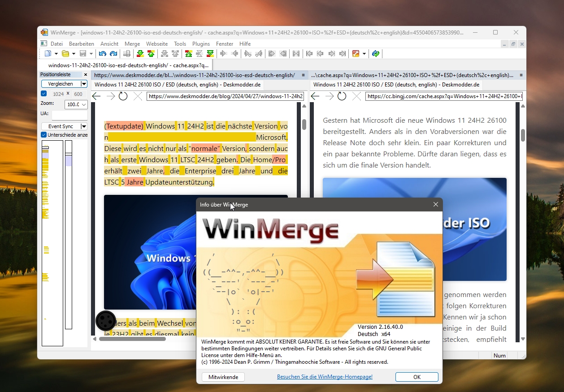The height and width of the screenshot is (392, 564).
Task: Jump to Previous Difference (green up arrow)
Action: 151,54
